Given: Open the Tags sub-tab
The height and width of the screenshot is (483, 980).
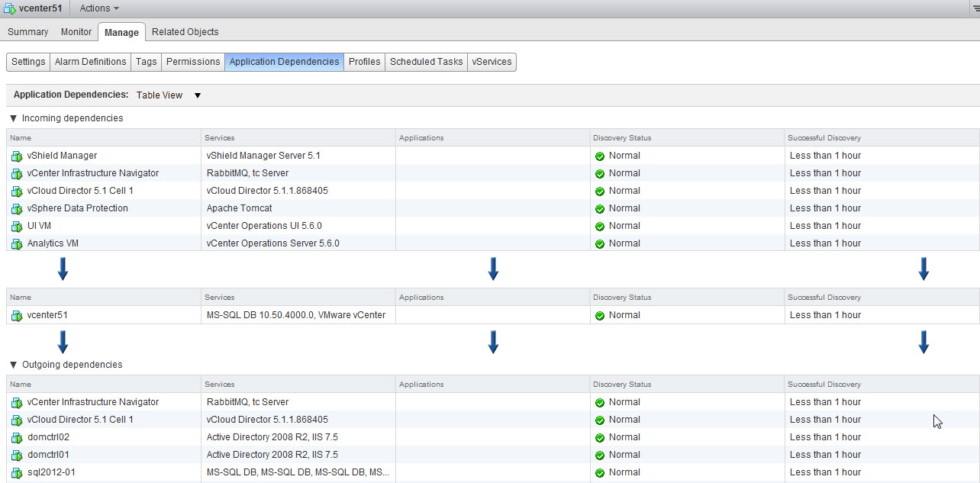Looking at the screenshot, I should coord(146,62).
